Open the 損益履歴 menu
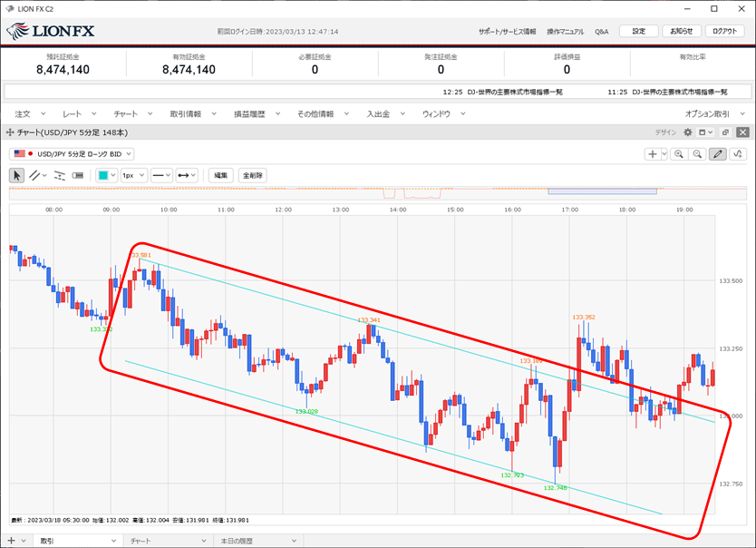Viewport: 756px width, 548px height. [x=257, y=113]
